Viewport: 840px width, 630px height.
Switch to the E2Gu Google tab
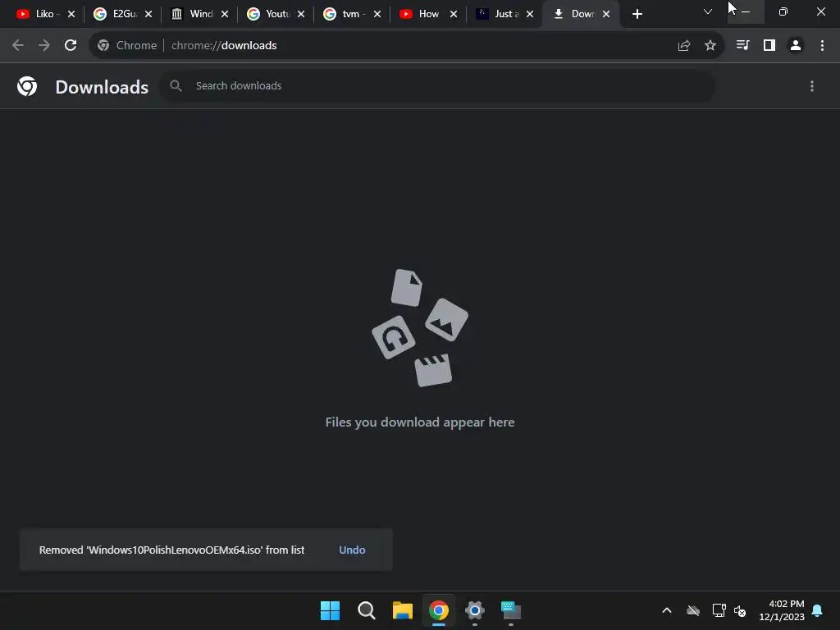coord(115,14)
